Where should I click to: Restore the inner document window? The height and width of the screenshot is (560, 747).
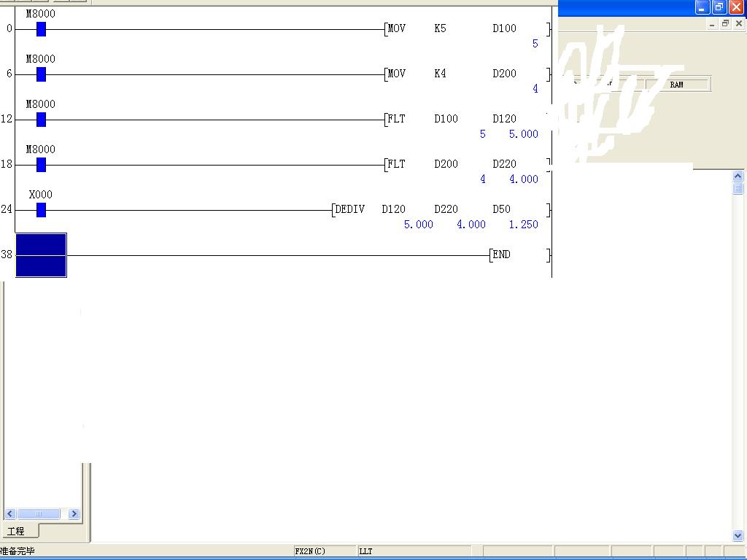(x=725, y=24)
